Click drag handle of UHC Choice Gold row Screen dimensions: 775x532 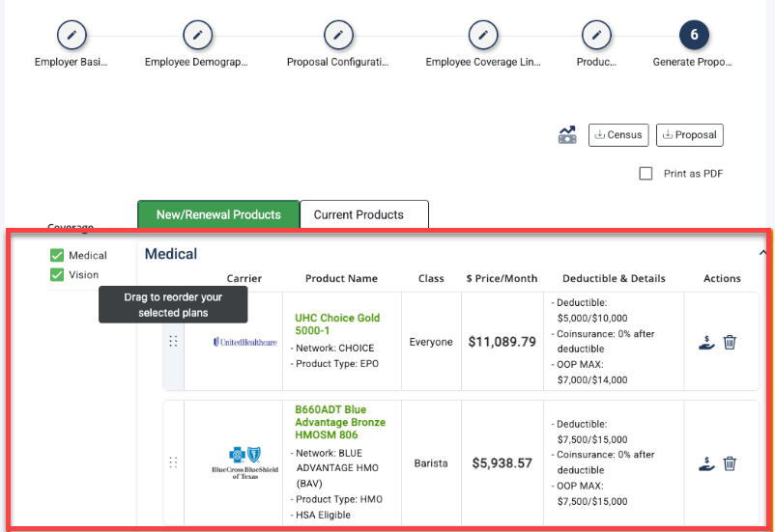pyautogui.click(x=173, y=342)
